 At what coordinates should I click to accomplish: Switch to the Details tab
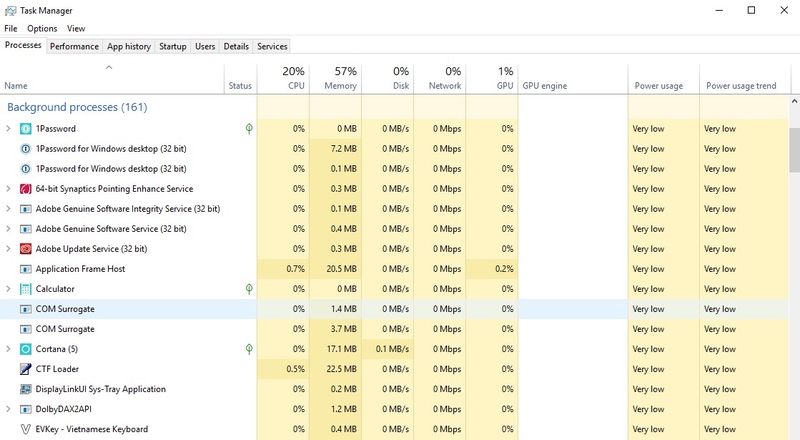pos(236,46)
